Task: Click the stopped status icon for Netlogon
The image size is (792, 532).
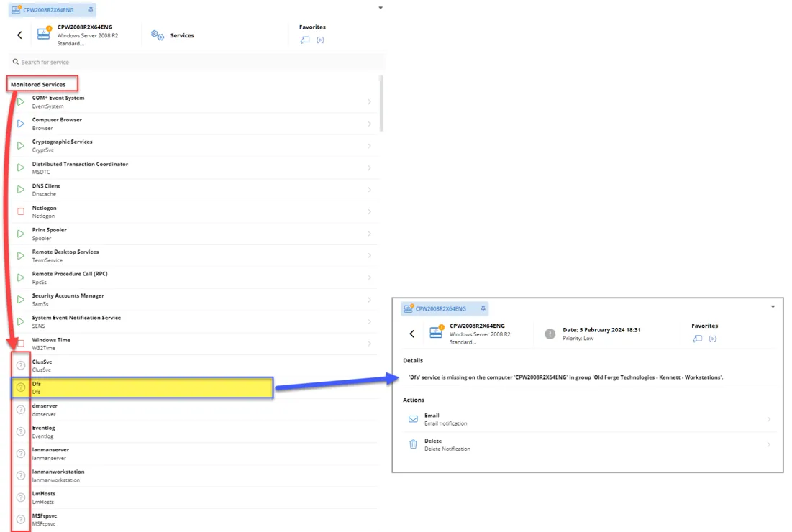Action: 21,211
